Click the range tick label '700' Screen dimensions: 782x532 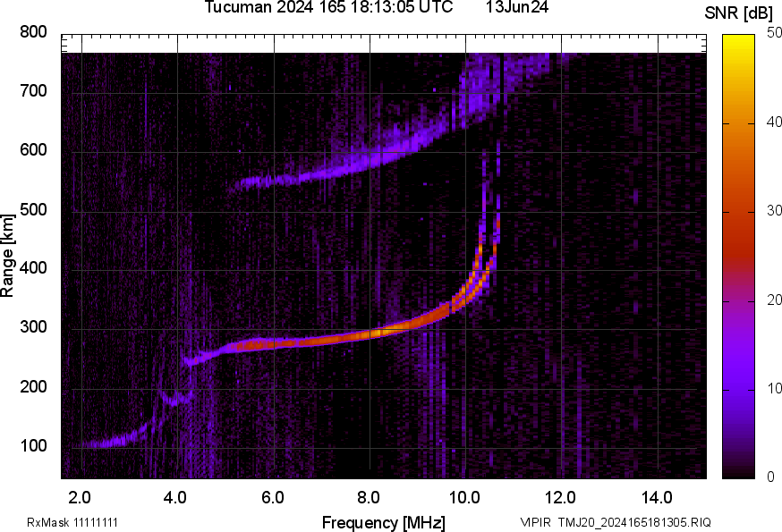(x=33, y=90)
